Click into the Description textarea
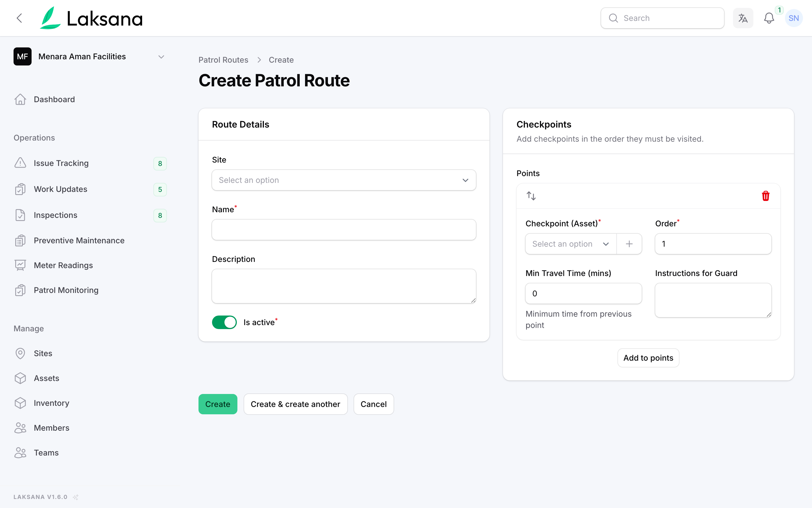This screenshot has height=508, width=812. pyautogui.click(x=344, y=286)
